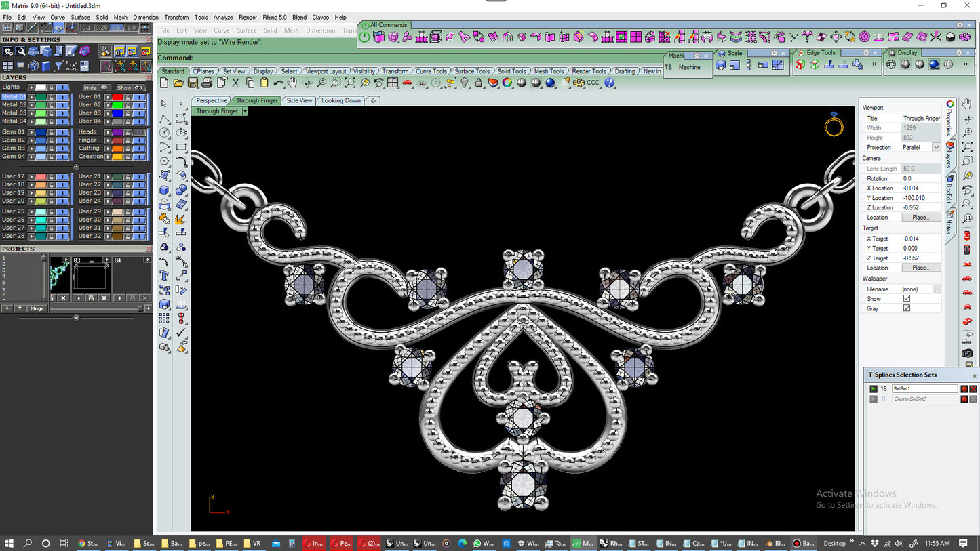This screenshot has width=980, height=551.
Task: Click the red User 01 color swatch
Action: 117,97
